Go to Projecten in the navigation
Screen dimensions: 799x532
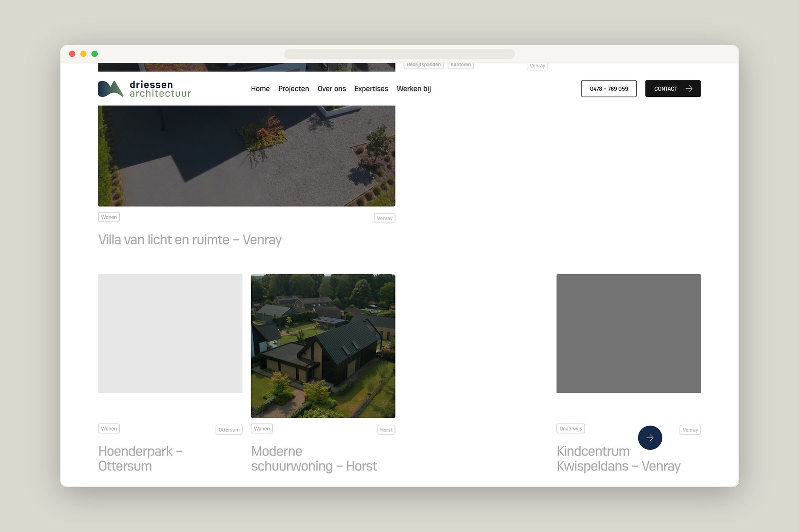[x=294, y=89]
